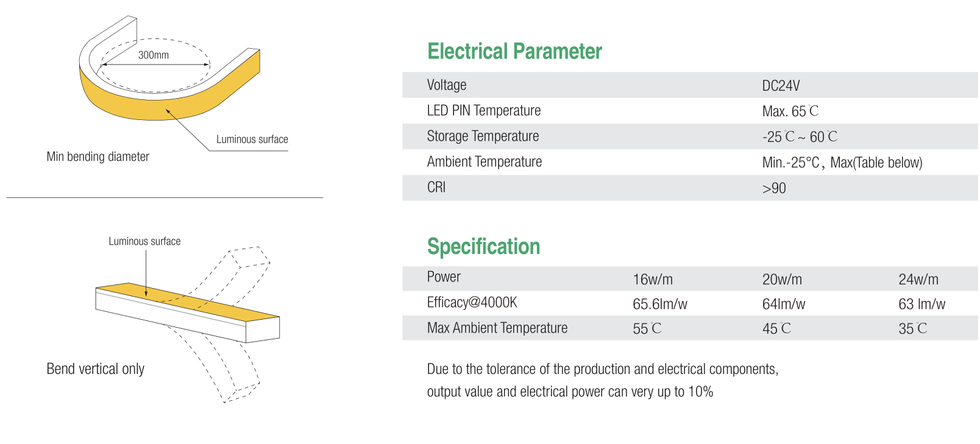Click the Specification heading
980x444 pixels.
483,247
